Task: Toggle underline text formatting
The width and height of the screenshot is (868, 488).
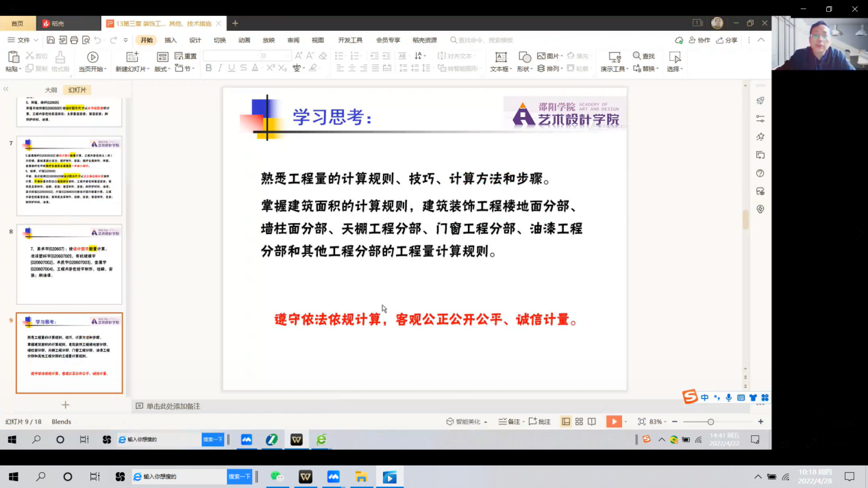Action: click(232, 68)
